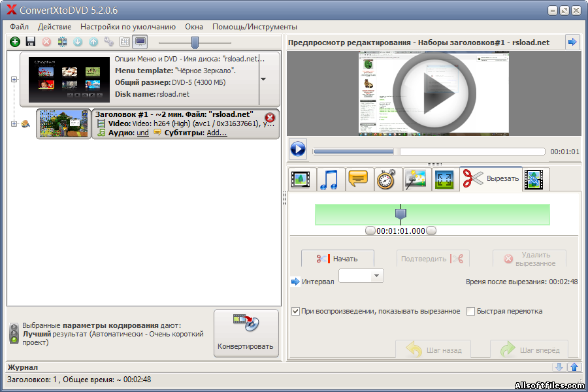Click the und audio link
Viewport: 588px width, 392px height.
[x=142, y=133]
